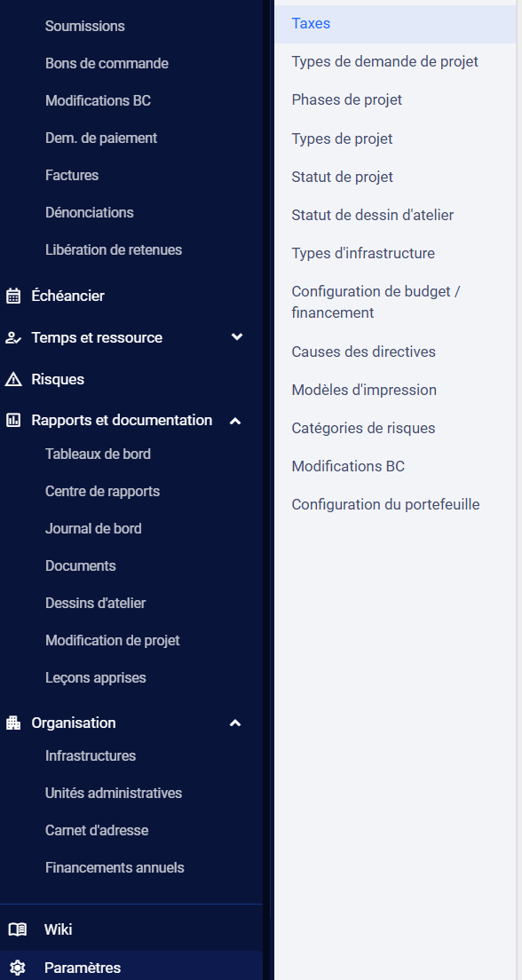Open Centre de rapports
This screenshot has height=980, width=522.
(x=102, y=491)
